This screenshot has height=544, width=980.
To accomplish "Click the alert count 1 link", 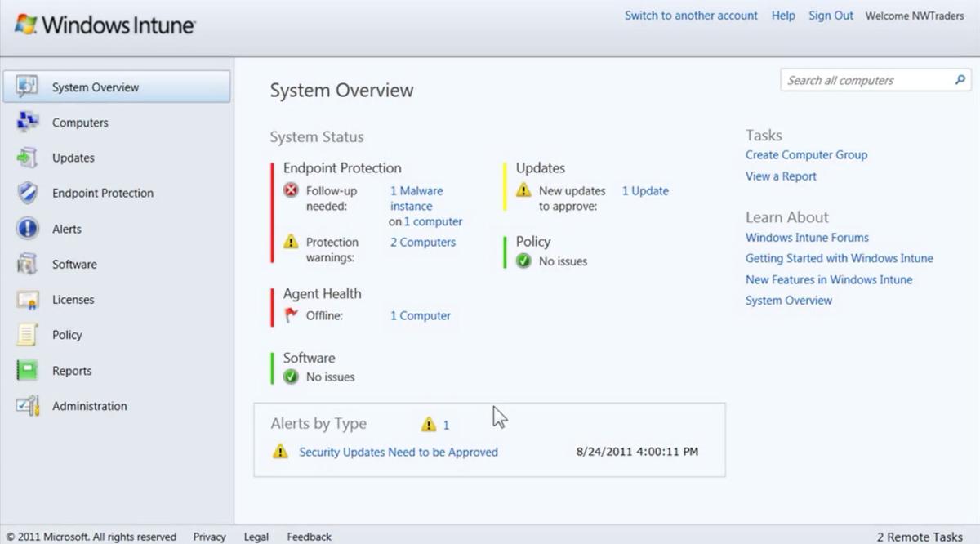I will point(446,425).
